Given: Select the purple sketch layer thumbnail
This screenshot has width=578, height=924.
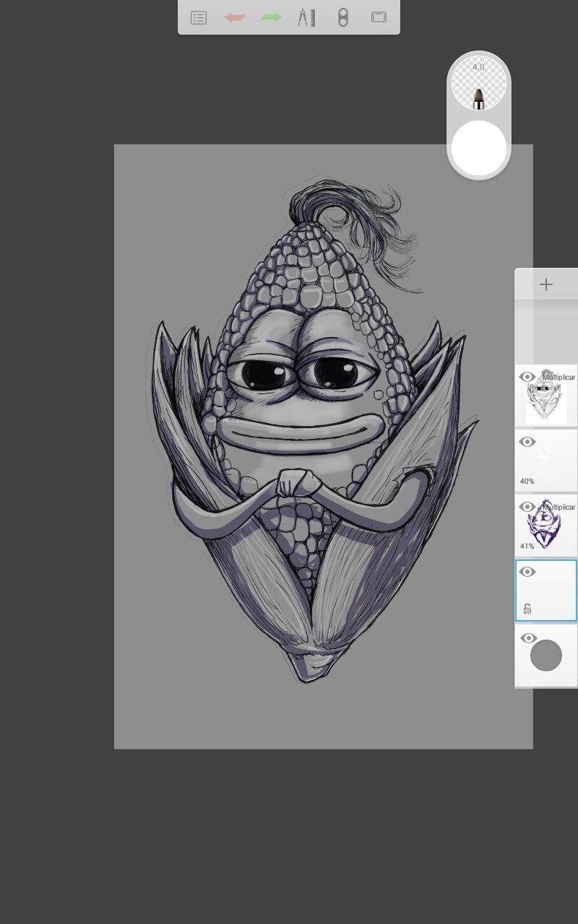Looking at the screenshot, I should [546, 525].
